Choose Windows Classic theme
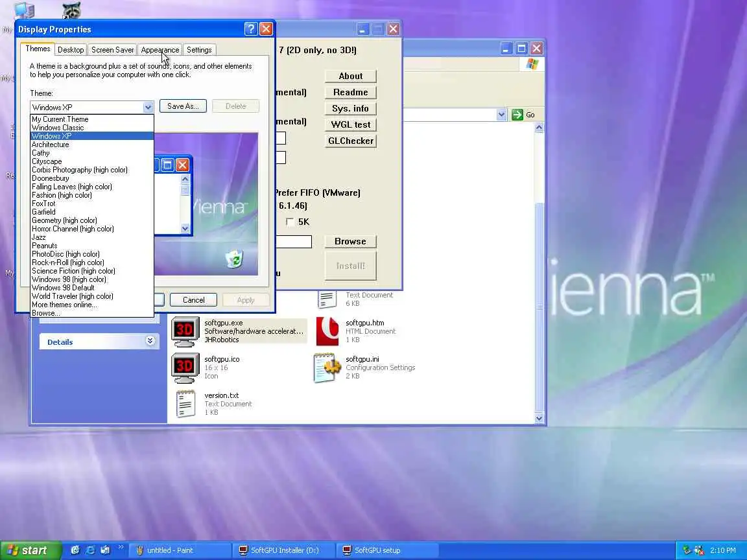The height and width of the screenshot is (560, 747). (92, 128)
